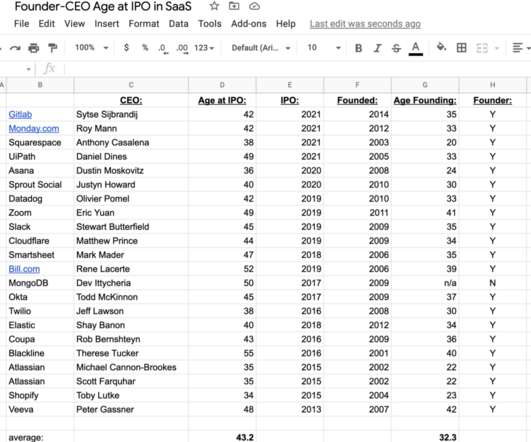Select the average 32.3 cell
531x442 pixels.
pyautogui.click(x=425, y=437)
